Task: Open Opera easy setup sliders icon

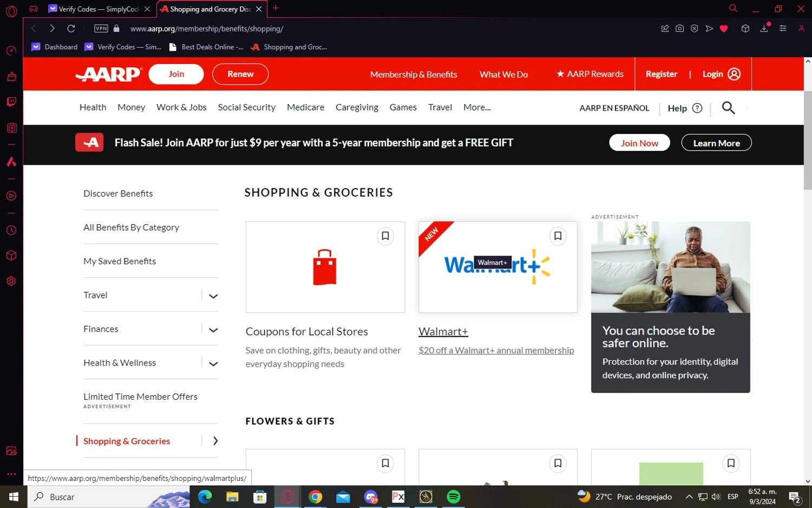Action: pos(783,28)
